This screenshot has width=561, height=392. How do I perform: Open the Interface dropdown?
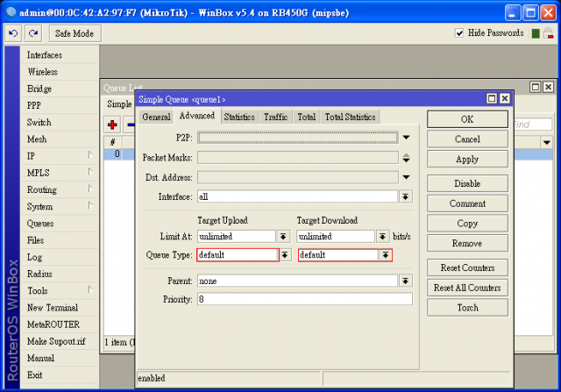pos(405,196)
